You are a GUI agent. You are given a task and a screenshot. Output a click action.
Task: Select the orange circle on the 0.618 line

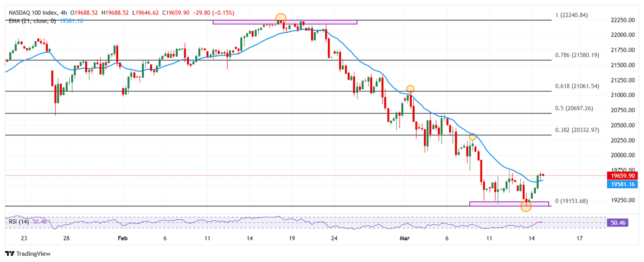(410, 89)
